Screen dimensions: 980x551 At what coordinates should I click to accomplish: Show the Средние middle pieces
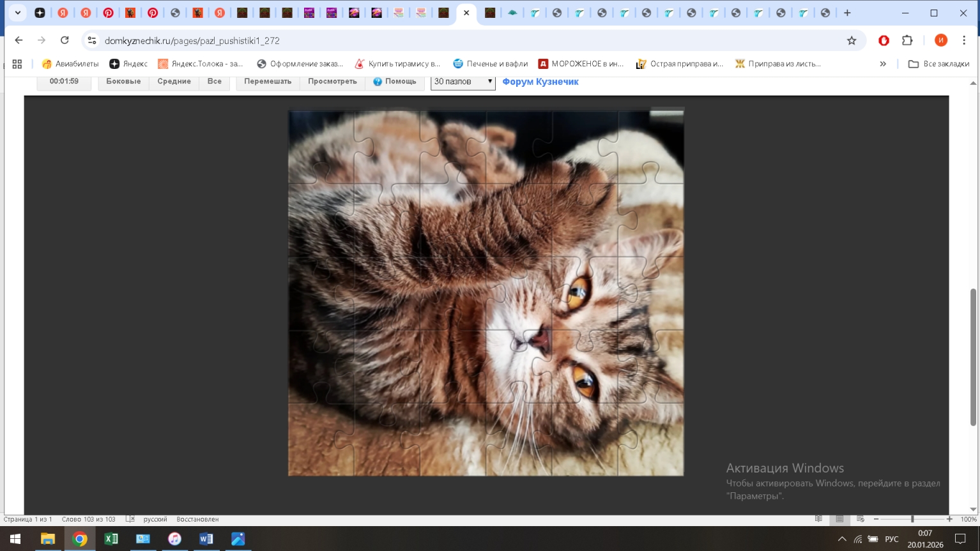[x=174, y=82]
